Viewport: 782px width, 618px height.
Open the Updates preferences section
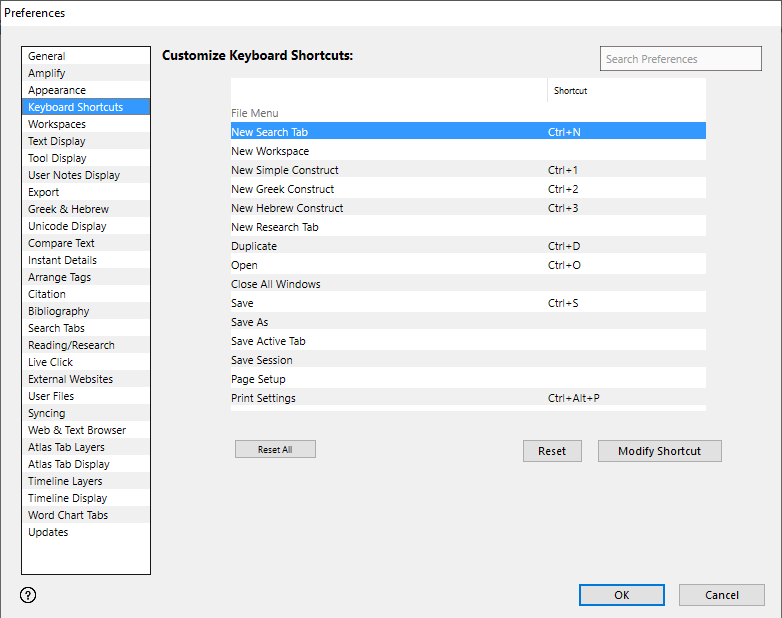(x=48, y=532)
